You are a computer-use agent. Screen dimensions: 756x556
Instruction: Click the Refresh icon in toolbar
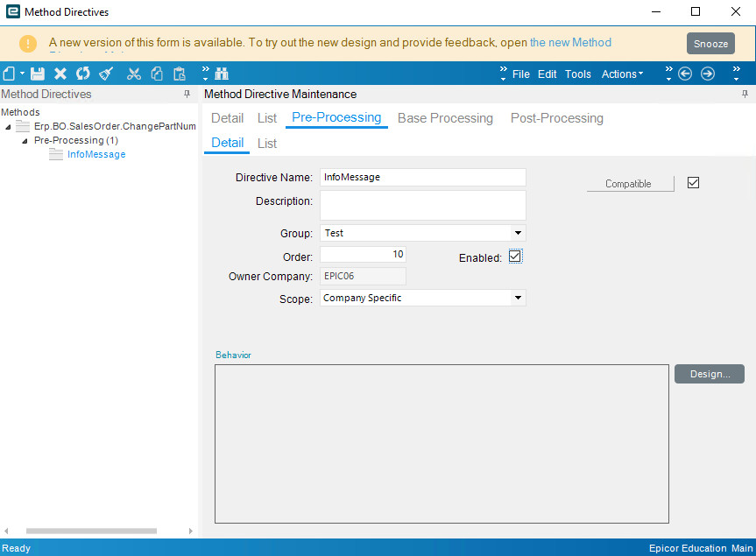[x=83, y=74]
